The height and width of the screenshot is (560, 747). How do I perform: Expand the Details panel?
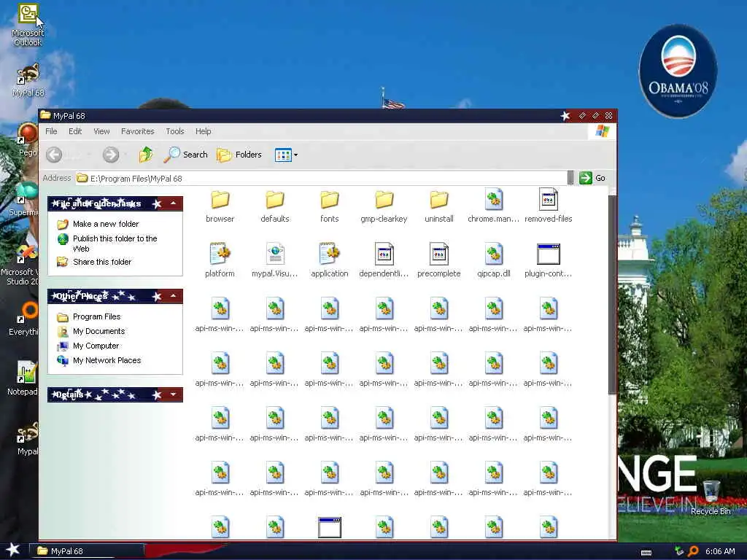[174, 394]
